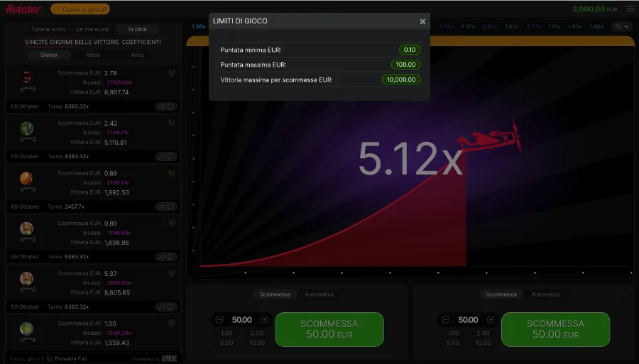Open the hamburger menu at top right

(630, 9)
